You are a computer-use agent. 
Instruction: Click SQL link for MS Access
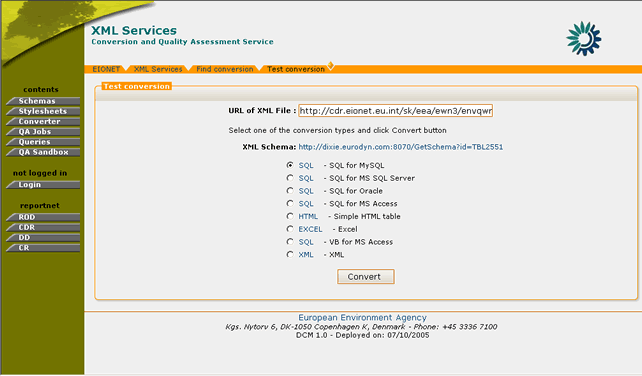(306, 204)
